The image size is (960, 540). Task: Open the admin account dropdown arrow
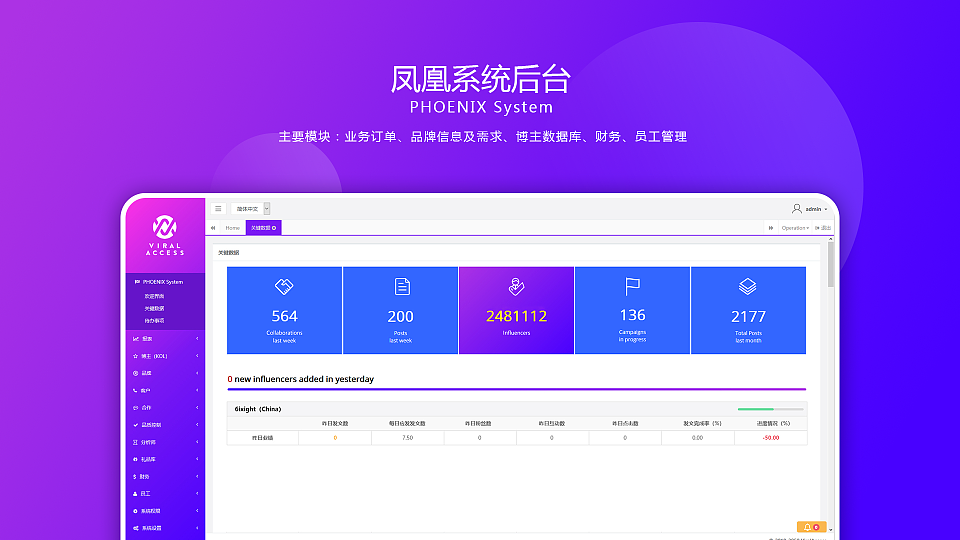tap(826, 209)
